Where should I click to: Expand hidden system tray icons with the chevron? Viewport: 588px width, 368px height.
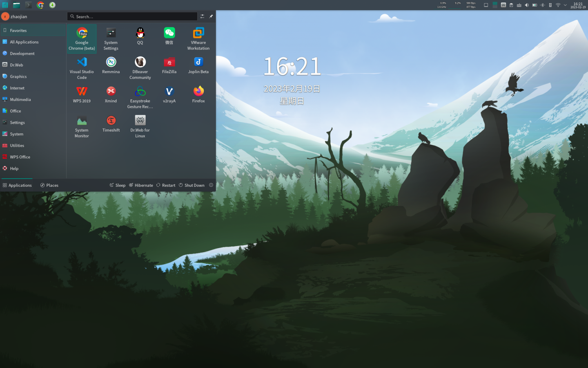565,5
